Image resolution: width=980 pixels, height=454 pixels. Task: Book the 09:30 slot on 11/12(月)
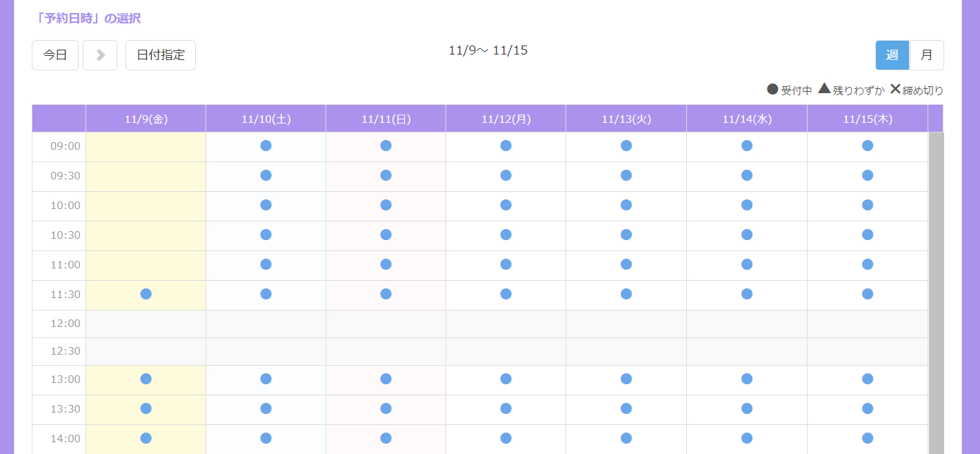coord(506,175)
